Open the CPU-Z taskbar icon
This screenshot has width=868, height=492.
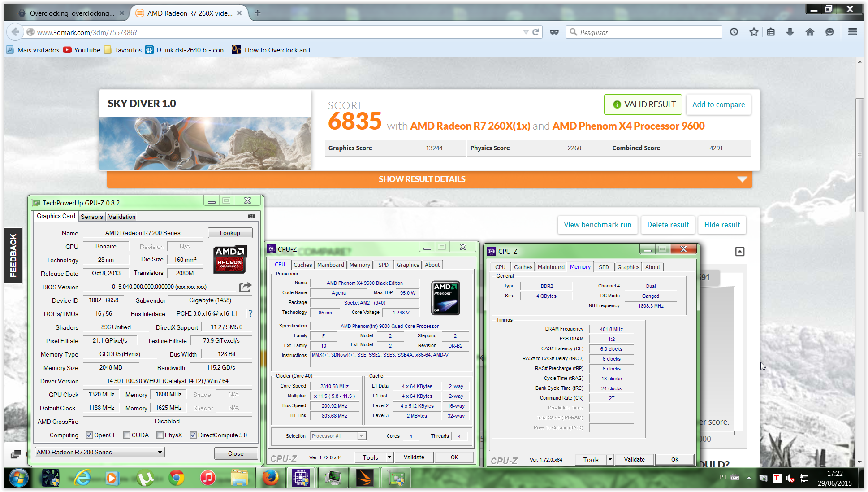click(x=301, y=479)
